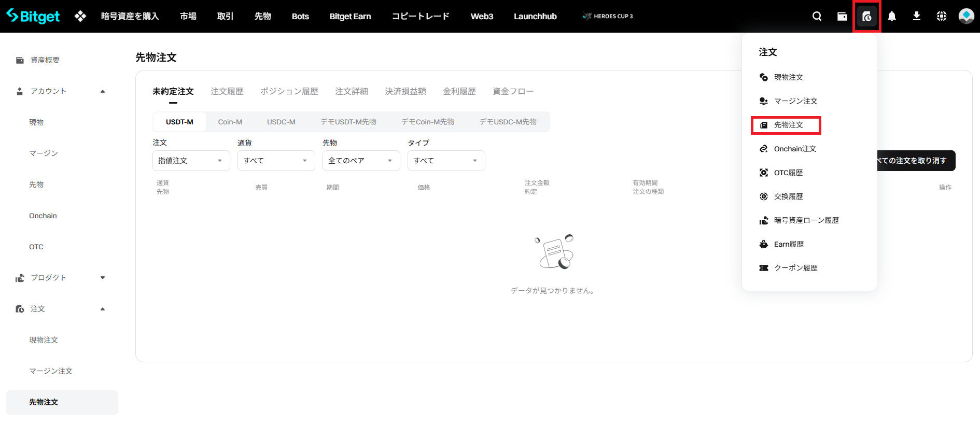Click the プロダクト icon in sidebar
The image size is (980, 426).
(20, 278)
